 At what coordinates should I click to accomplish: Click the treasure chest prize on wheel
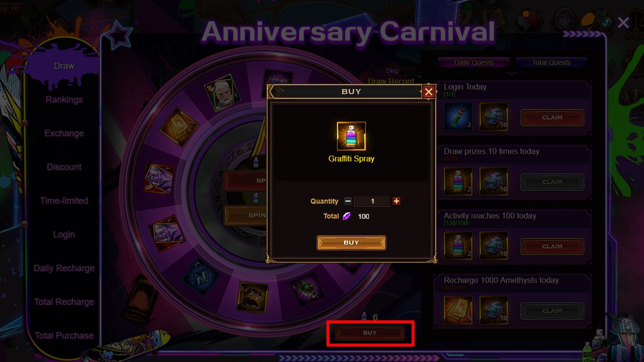(253, 298)
